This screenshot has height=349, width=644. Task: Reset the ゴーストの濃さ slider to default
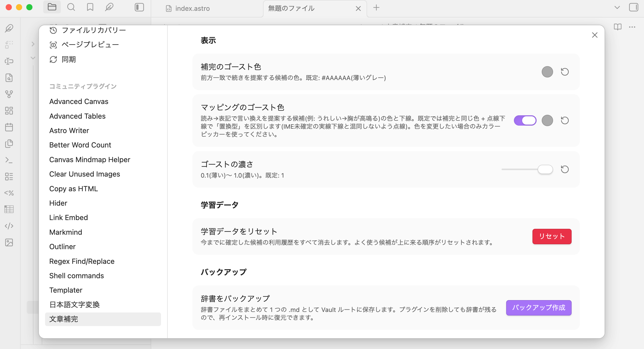(565, 169)
